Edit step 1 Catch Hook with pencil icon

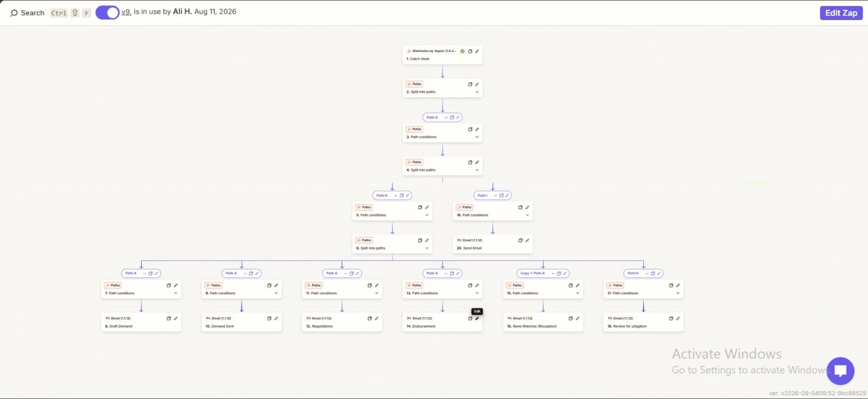[477, 52]
